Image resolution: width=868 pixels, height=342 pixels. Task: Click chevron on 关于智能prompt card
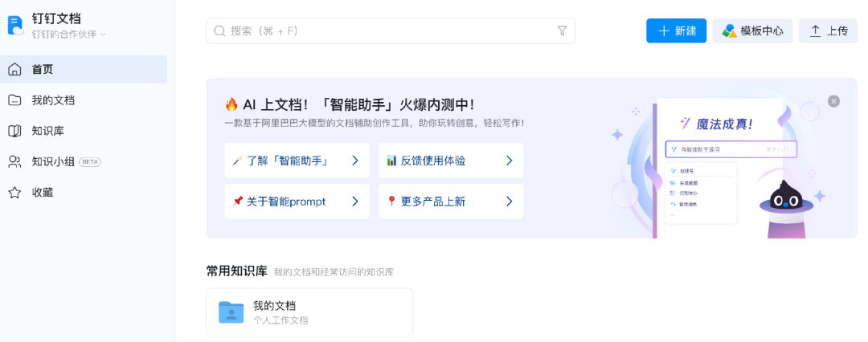[355, 202]
